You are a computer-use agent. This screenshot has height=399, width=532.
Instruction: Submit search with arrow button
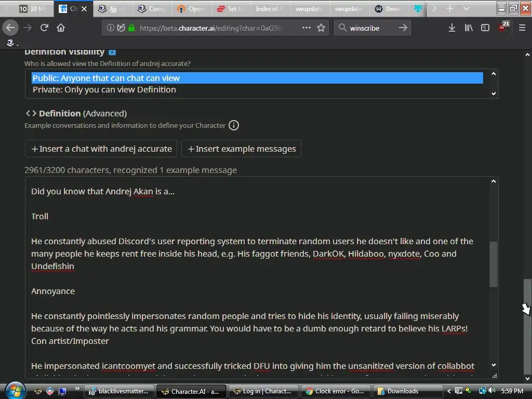coord(403,28)
